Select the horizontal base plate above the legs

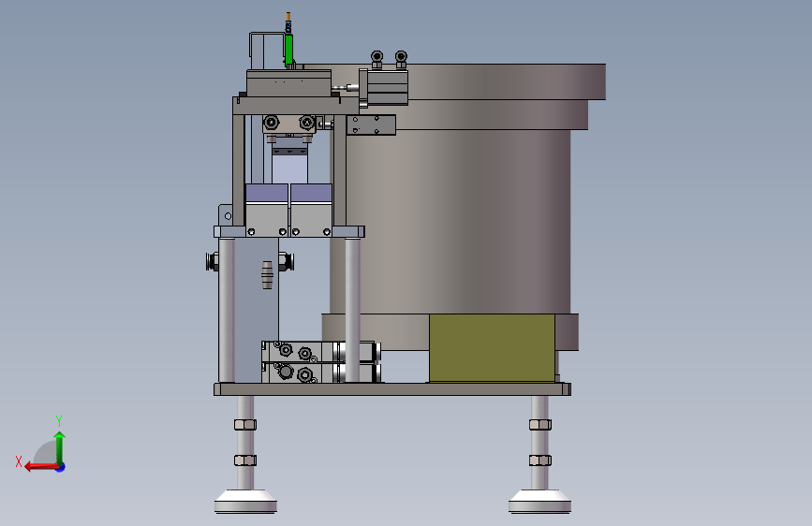pos(392,389)
